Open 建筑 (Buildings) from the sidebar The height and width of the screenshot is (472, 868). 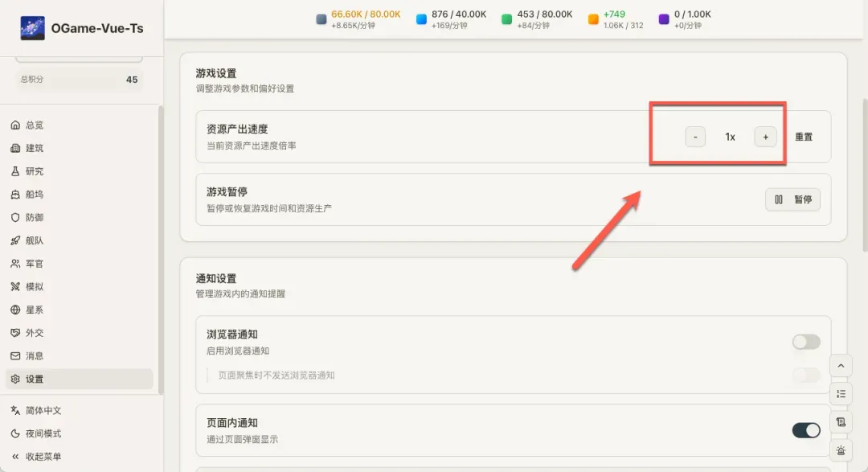coord(34,148)
